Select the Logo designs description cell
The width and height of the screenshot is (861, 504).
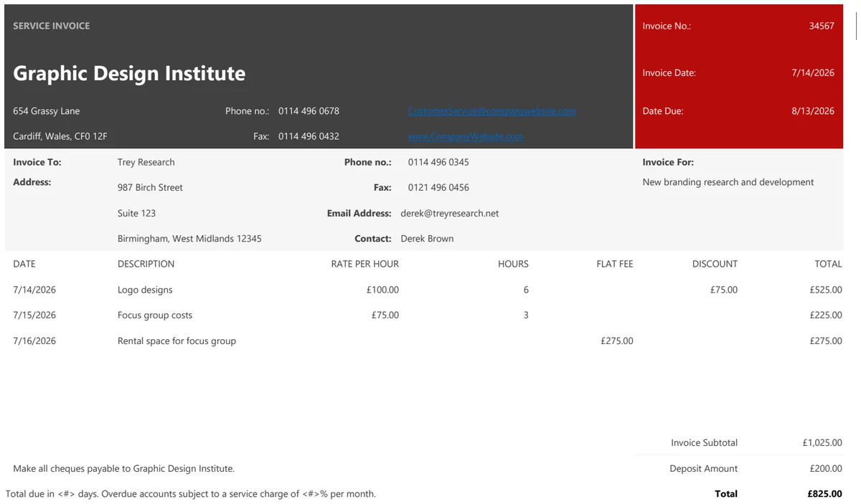click(145, 290)
